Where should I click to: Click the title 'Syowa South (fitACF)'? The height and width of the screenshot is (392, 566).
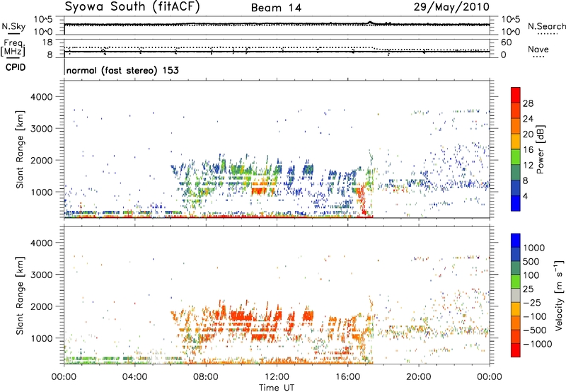point(132,7)
